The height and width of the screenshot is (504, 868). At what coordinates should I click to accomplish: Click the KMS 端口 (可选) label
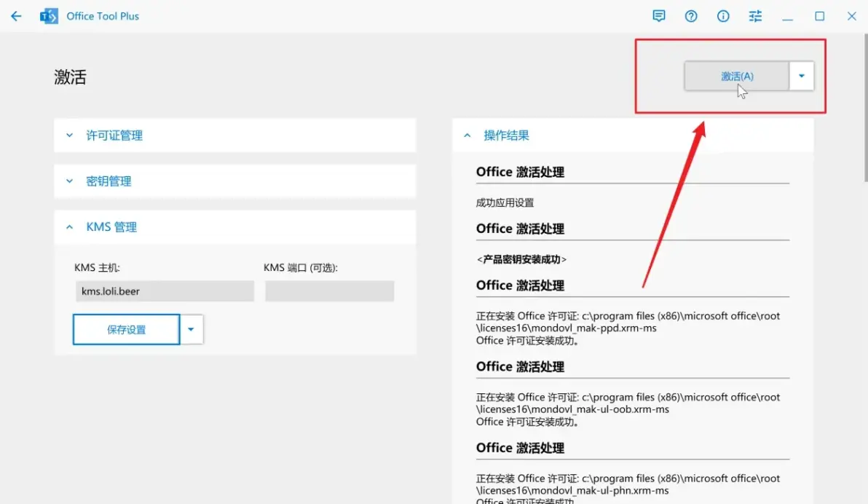coord(301,267)
